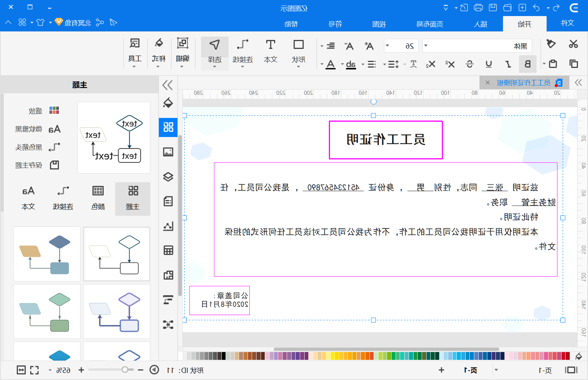Close the 员工工作证明模板 document tab
The image size is (588, 380).
[488, 82]
